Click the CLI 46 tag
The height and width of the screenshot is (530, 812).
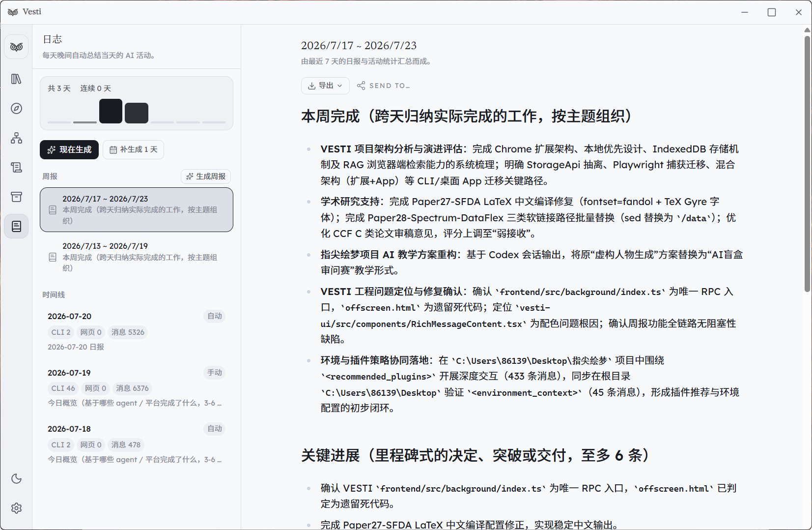point(63,388)
